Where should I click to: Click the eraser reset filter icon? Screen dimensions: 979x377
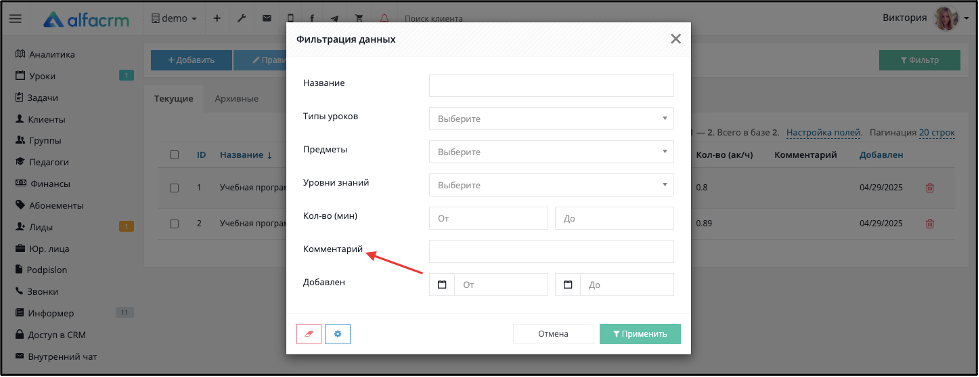[309, 334]
